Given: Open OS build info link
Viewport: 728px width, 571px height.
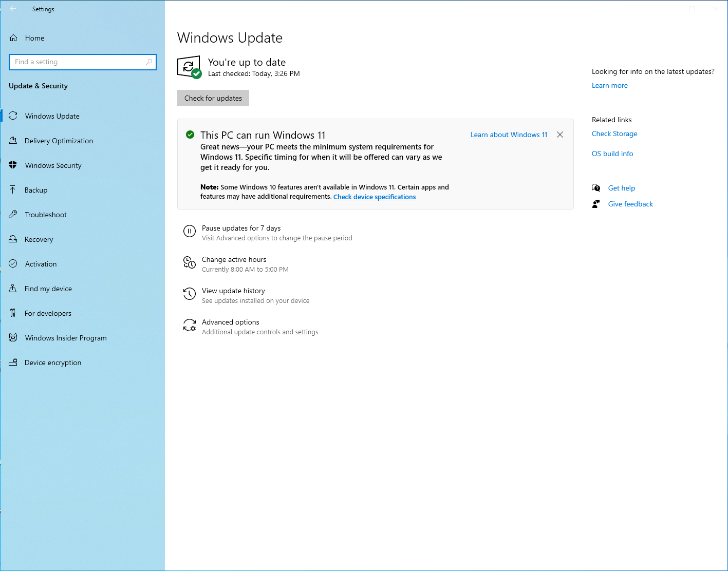Looking at the screenshot, I should pos(612,154).
